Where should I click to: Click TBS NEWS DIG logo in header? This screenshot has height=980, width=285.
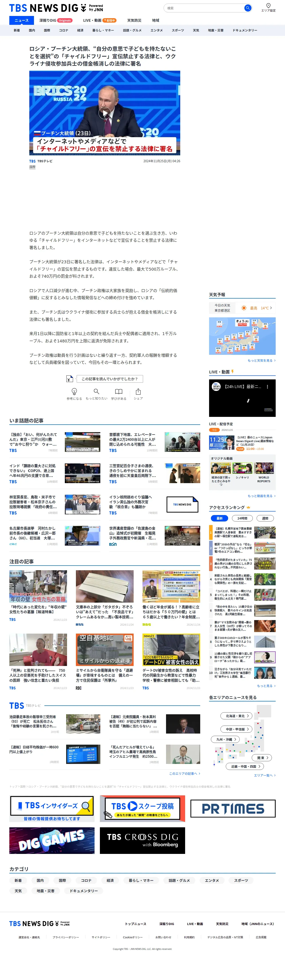click(56, 8)
